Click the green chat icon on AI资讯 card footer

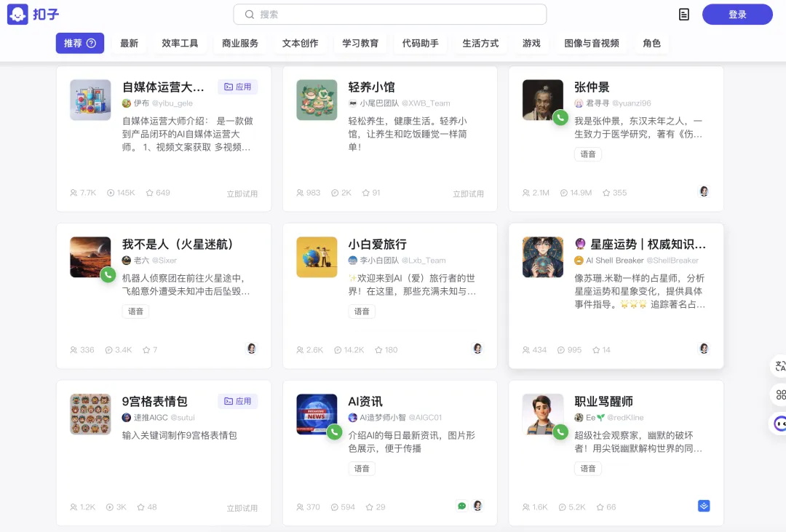pyautogui.click(x=461, y=505)
